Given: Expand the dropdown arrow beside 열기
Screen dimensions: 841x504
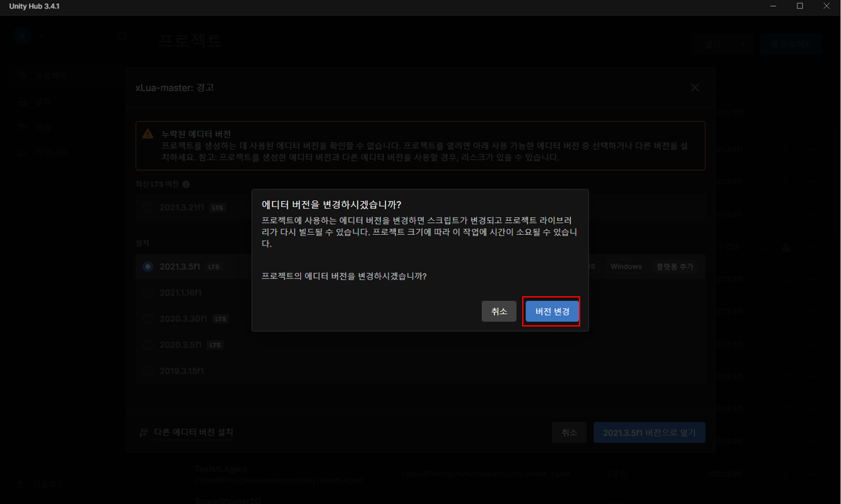Looking at the screenshot, I should pos(743,44).
